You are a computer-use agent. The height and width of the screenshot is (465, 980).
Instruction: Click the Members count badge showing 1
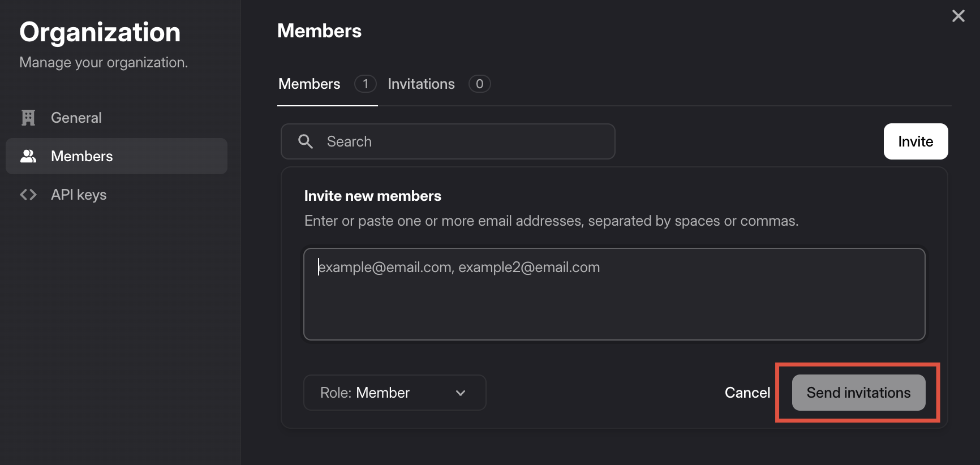366,84
